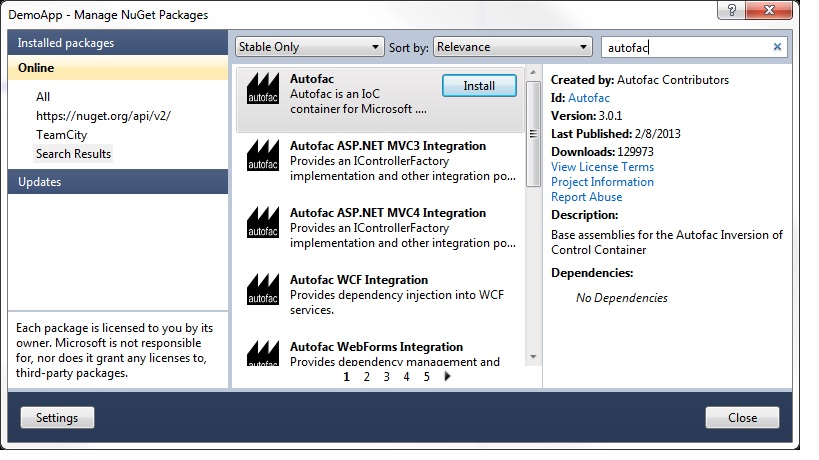Click the Report Abuse link
Screen dimensions: 819x460
click(x=587, y=197)
